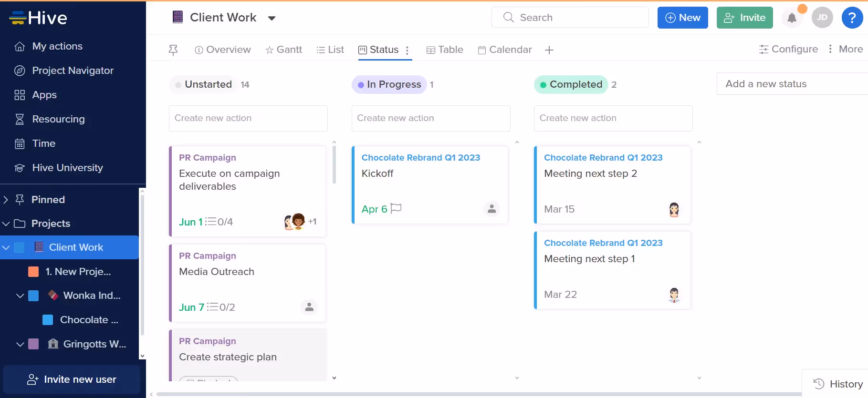Collapse Client Work tree chevron
Screen dimensions: 868x398
point(6,247)
